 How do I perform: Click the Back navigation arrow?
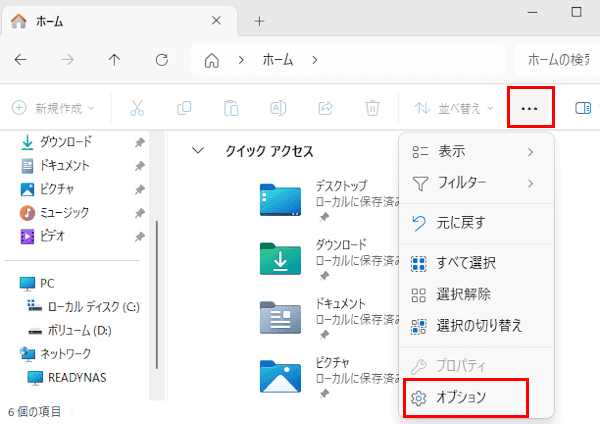click(x=20, y=60)
